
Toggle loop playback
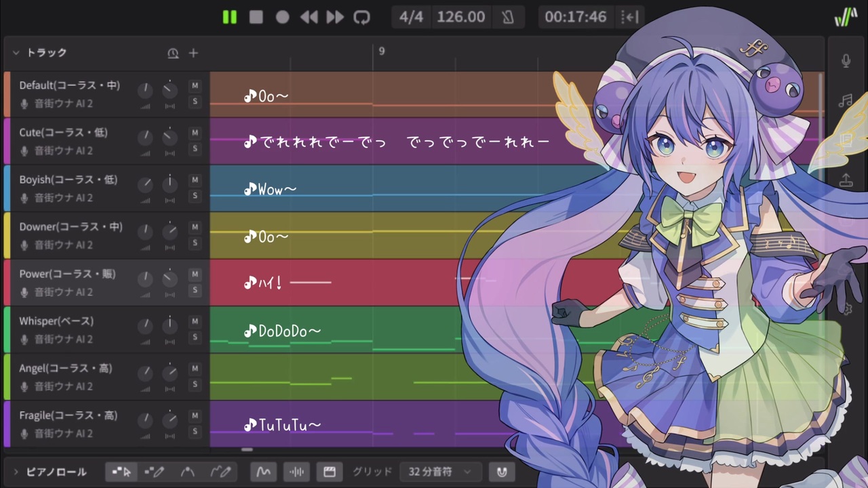click(x=361, y=17)
